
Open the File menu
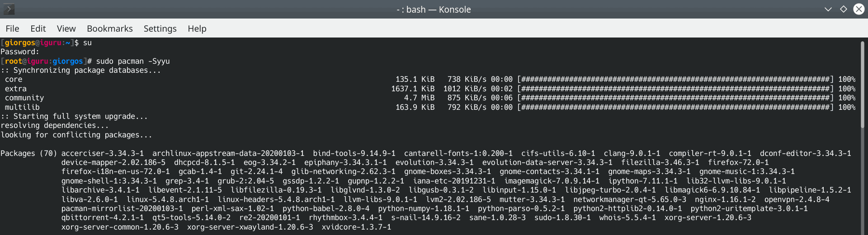pos(12,28)
